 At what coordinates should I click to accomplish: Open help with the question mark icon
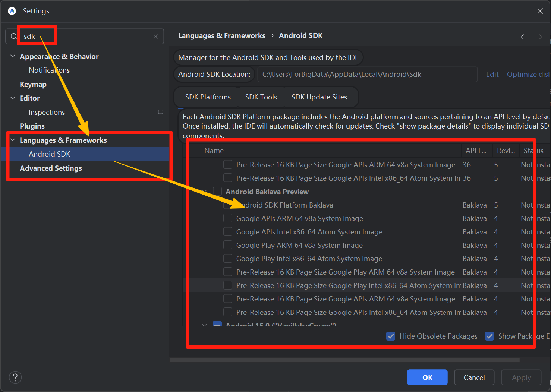[15, 377]
